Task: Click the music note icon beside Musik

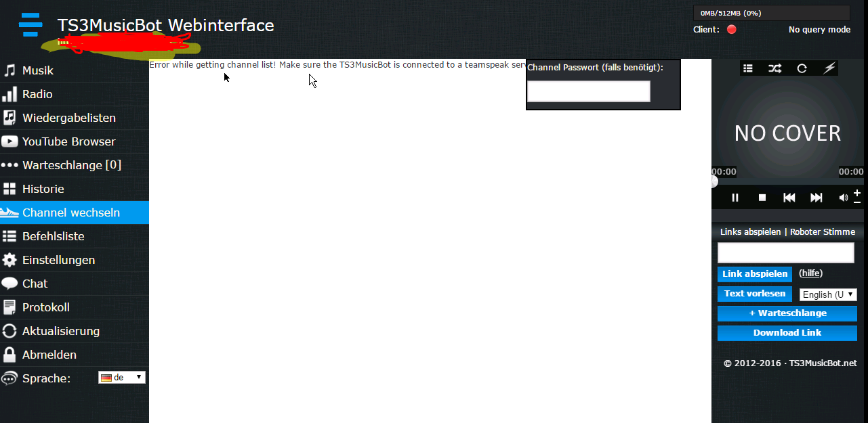Action: (x=9, y=70)
